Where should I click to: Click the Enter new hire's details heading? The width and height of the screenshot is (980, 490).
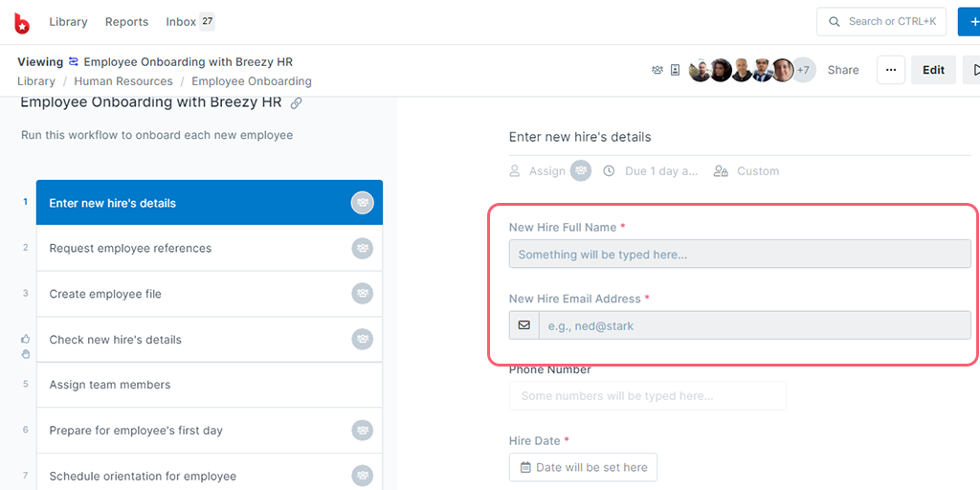pos(580,137)
